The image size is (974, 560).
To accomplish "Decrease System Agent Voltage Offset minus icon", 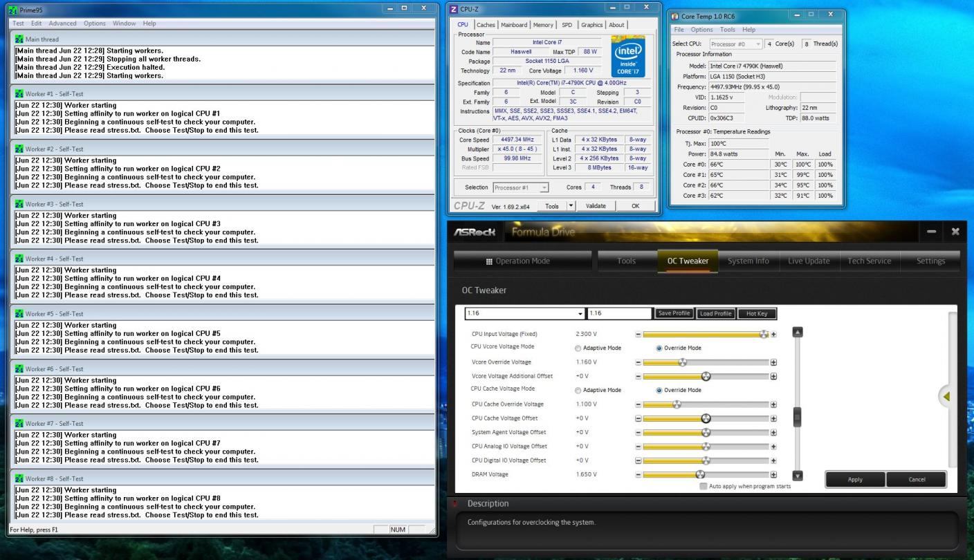I will click(x=638, y=432).
